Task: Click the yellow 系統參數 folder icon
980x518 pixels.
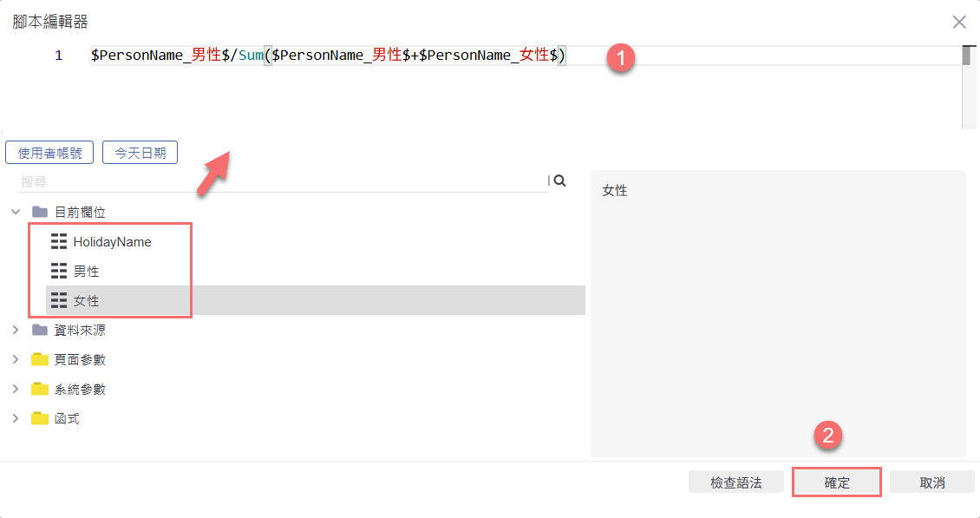Action: point(39,389)
